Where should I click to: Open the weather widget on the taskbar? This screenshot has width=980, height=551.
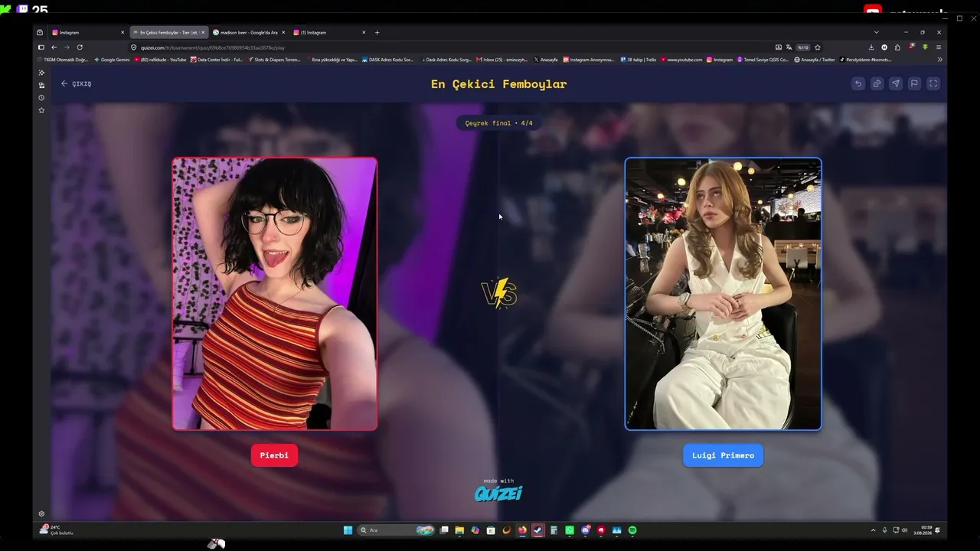point(57,530)
